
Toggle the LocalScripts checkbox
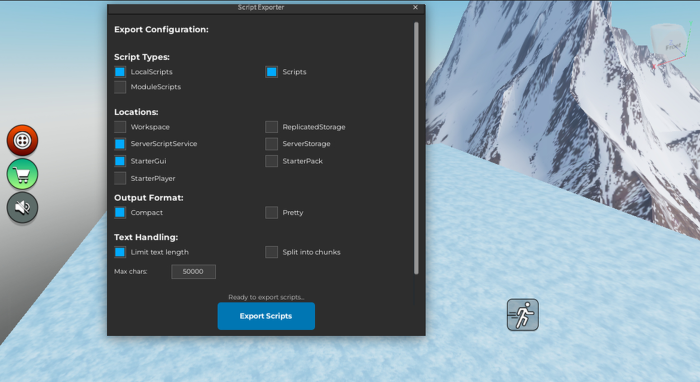click(120, 72)
